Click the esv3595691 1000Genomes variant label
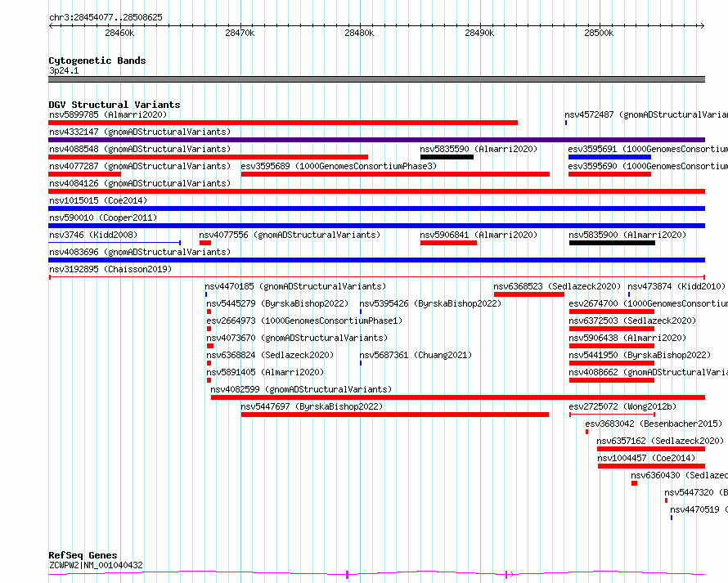This screenshot has height=583, width=728. click(648, 149)
